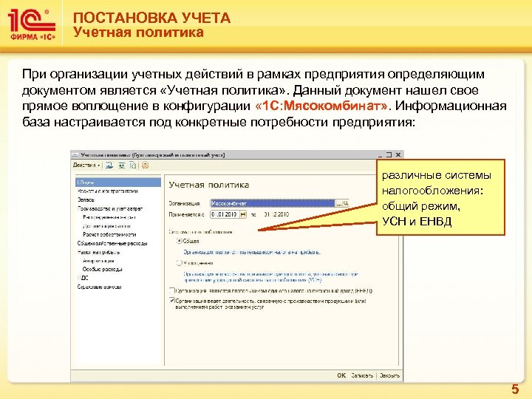Click the Записать button
Screen dimensions: 532x399
pyautogui.click(x=362, y=375)
